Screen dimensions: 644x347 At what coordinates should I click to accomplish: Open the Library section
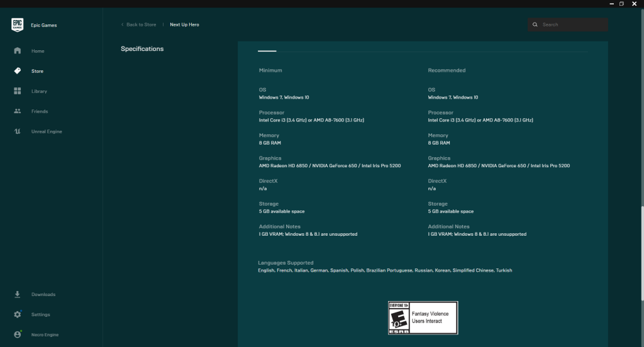(x=39, y=91)
